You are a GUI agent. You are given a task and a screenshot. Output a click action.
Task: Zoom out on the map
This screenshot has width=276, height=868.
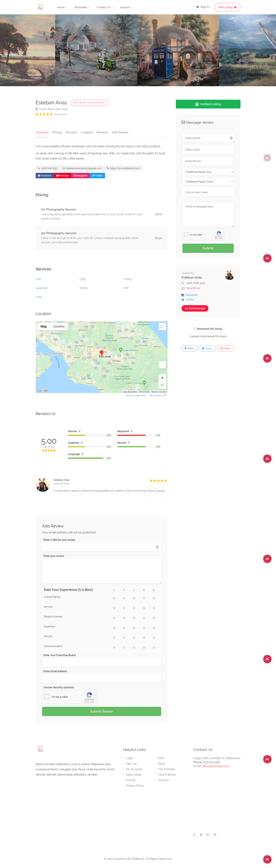coord(162,385)
